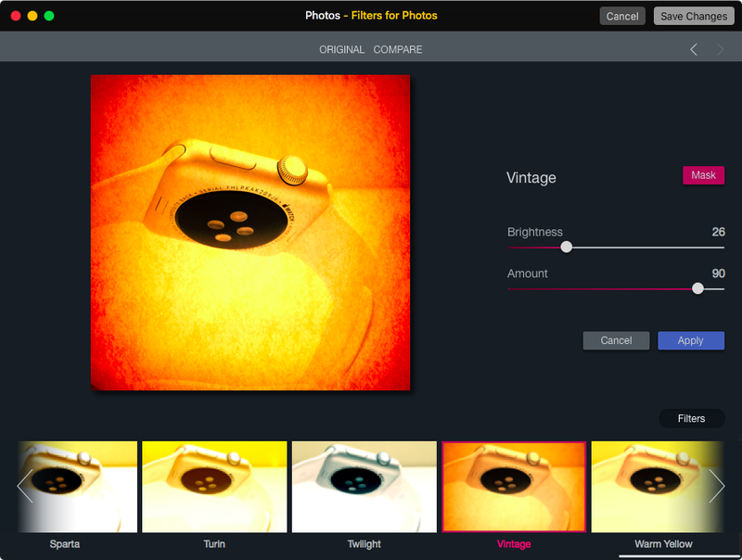The image size is (742, 560).
Task: Go forward with the dimmed right chevron
Action: coord(720,49)
